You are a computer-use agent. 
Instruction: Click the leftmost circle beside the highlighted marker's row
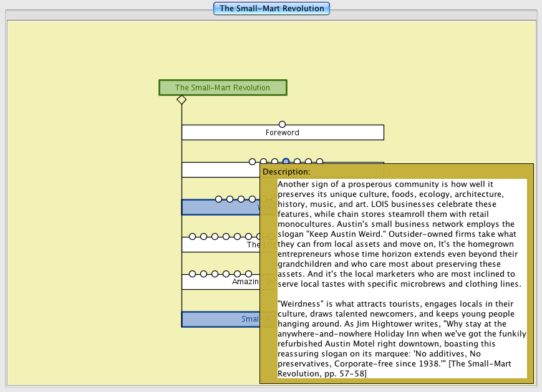coord(252,162)
